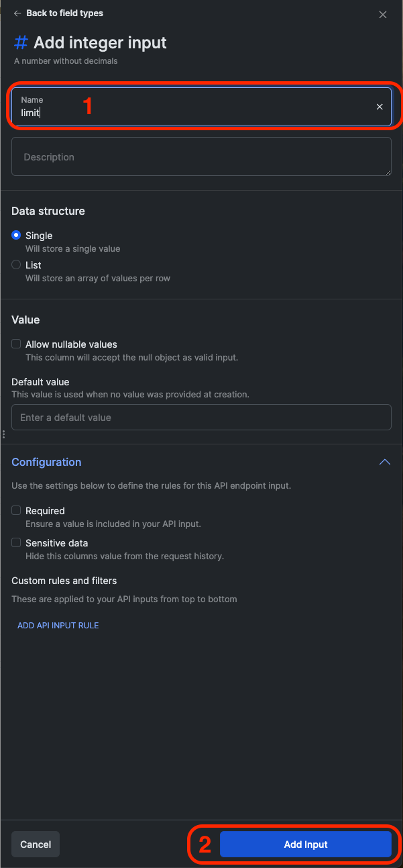
Task: Click the blue hash integer icon
Action: click(x=21, y=43)
